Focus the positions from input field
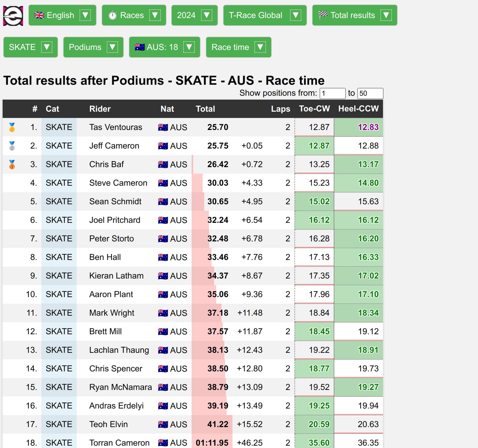This screenshot has width=478, height=448. (x=332, y=94)
